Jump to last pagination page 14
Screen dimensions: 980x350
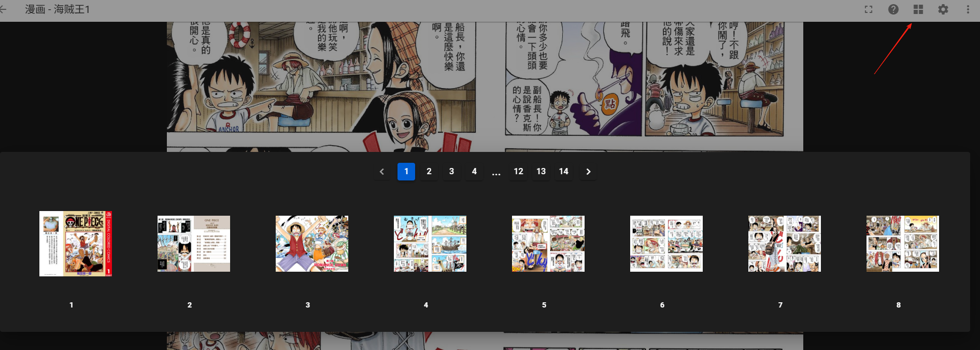point(564,172)
